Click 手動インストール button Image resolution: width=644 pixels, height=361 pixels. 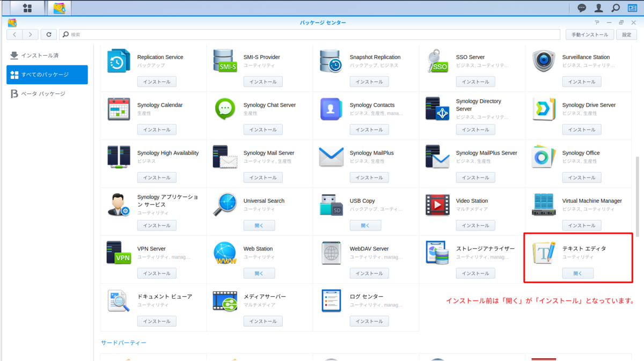(x=590, y=34)
